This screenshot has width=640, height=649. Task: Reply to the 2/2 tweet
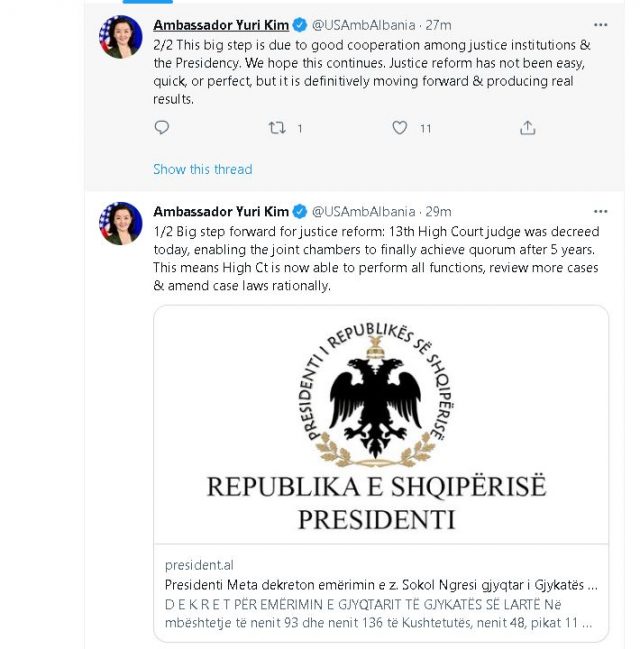[x=162, y=128]
